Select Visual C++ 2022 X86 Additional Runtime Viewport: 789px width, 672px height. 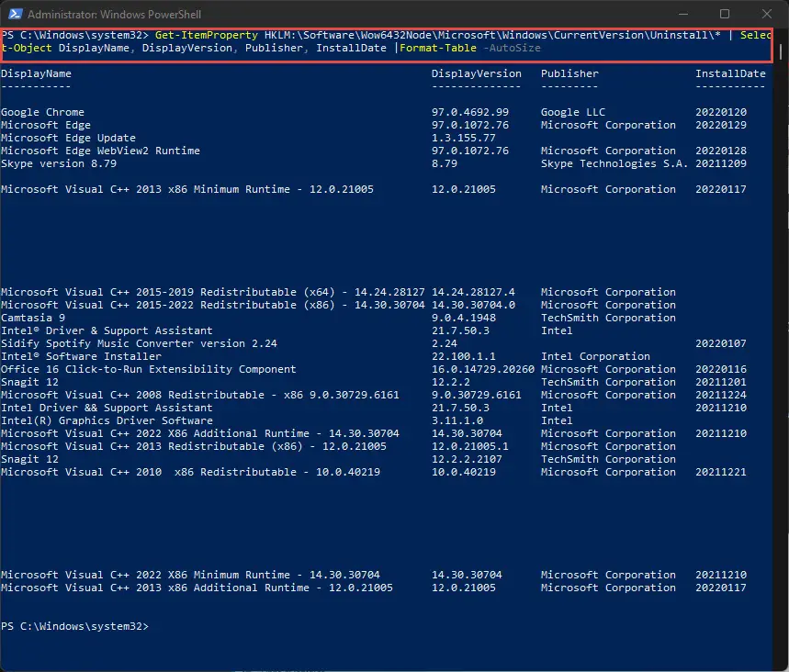[199, 433]
